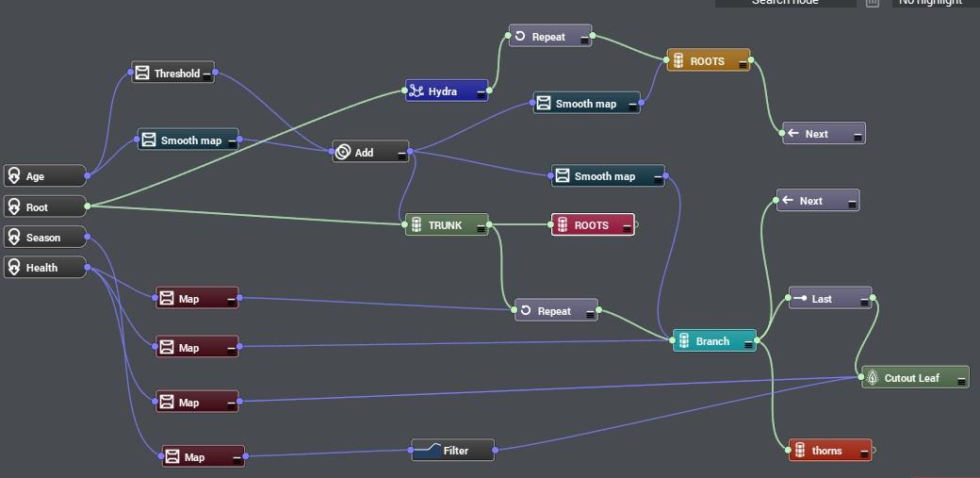The height and width of the screenshot is (478, 980).
Task: Click icon of Map node wired to Filter
Action: pos(172,457)
